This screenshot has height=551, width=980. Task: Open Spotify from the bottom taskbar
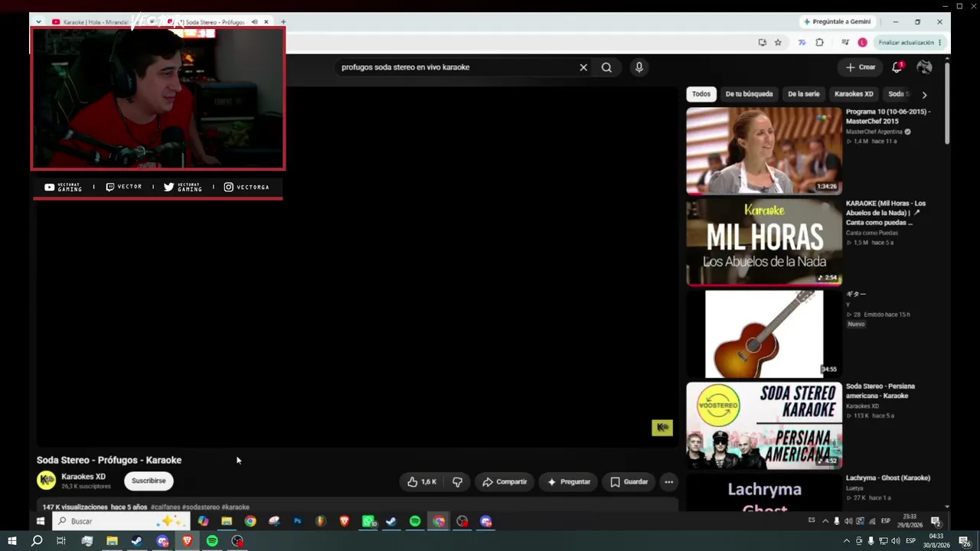pyautogui.click(x=212, y=541)
